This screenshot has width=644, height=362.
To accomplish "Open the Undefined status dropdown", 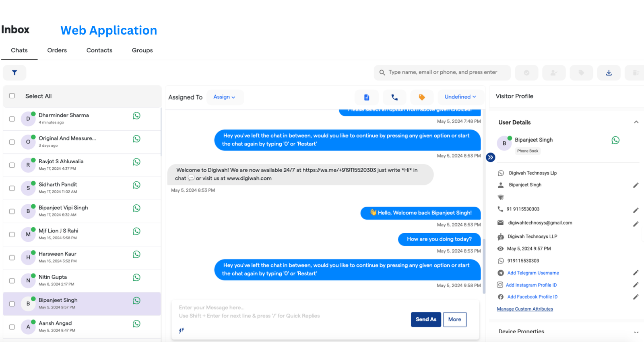I will [460, 97].
